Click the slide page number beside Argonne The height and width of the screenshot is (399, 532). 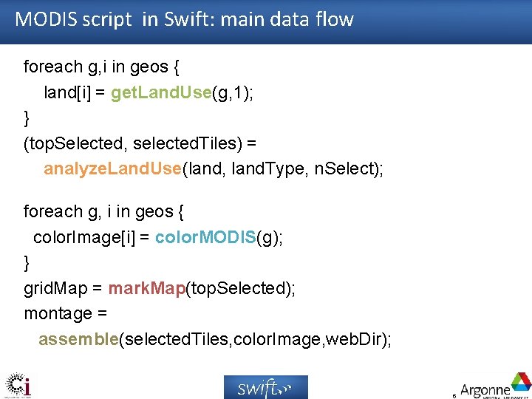(x=454, y=396)
